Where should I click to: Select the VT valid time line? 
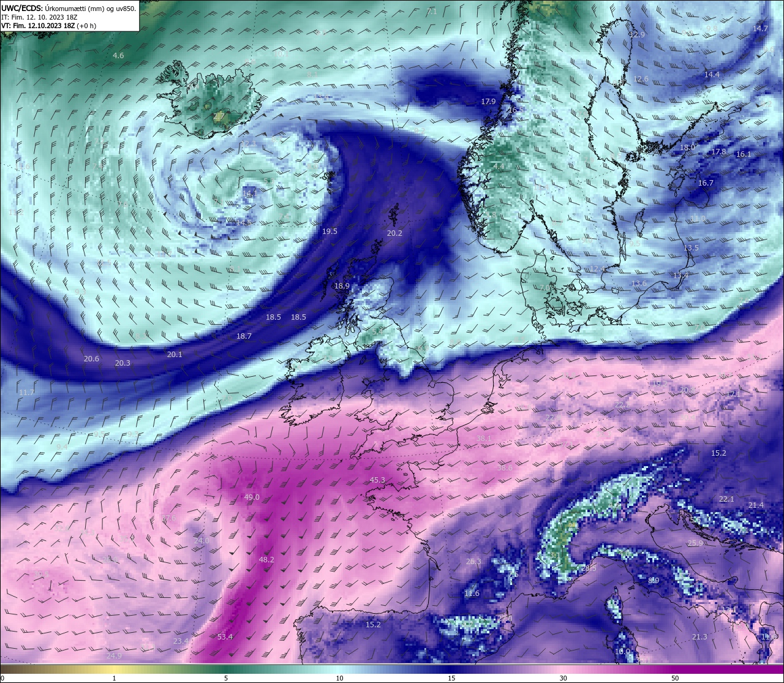pos(48,26)
